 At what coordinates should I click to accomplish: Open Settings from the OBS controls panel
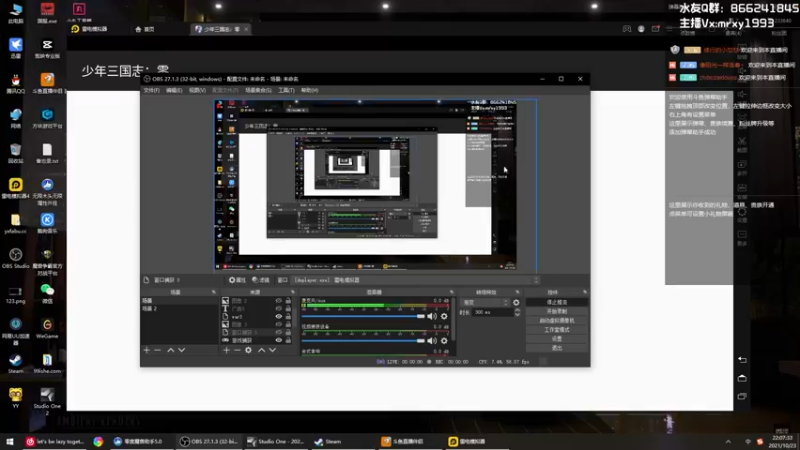557,339
